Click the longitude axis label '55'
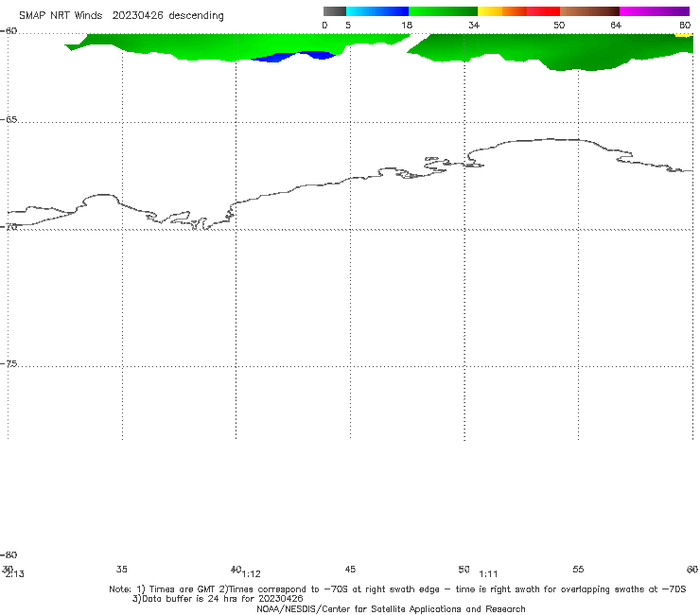This screenshot has height=615, width=700. click(579, 569)
